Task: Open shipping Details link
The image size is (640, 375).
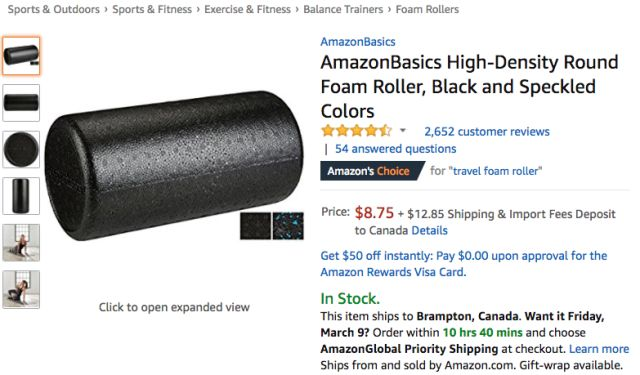Action: (x=429, y=231)
